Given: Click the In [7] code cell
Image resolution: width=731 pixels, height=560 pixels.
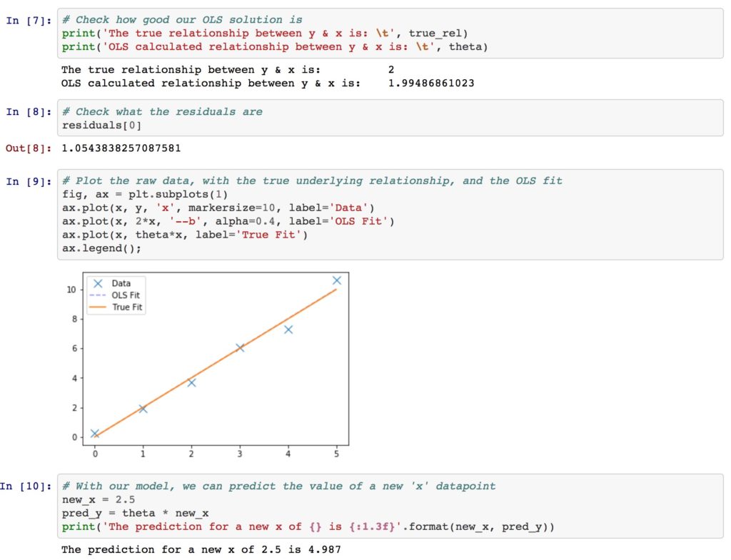Looking at the screenshot, I should (390, 33).
